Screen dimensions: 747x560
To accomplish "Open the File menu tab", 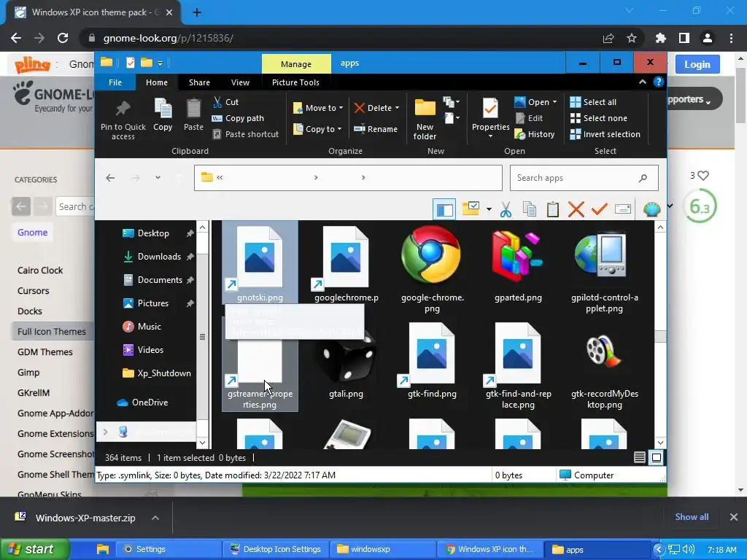I will tap(115, 82).
